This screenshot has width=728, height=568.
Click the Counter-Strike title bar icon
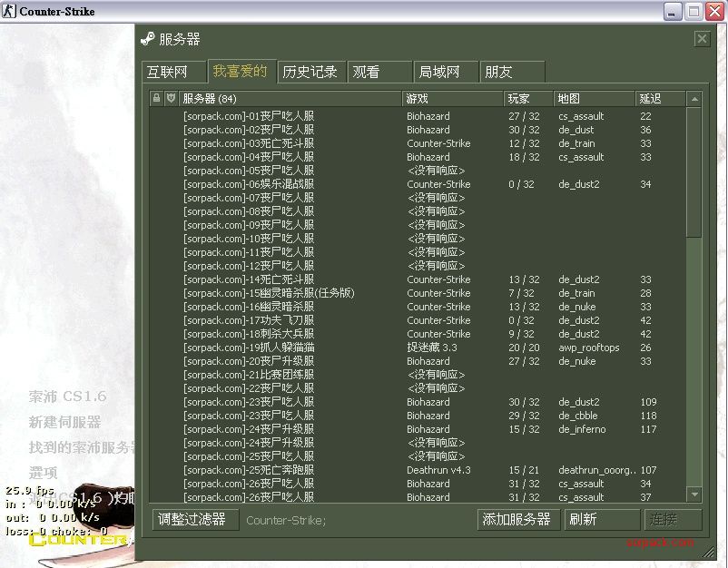(9, 12)
